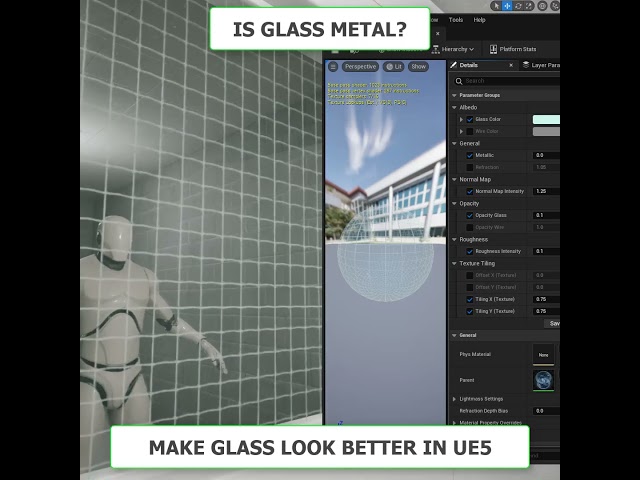This screenshot has width=640, height=480.
Task: Toggle Normal Map Intensity checkbox
Action: [470, 191]
